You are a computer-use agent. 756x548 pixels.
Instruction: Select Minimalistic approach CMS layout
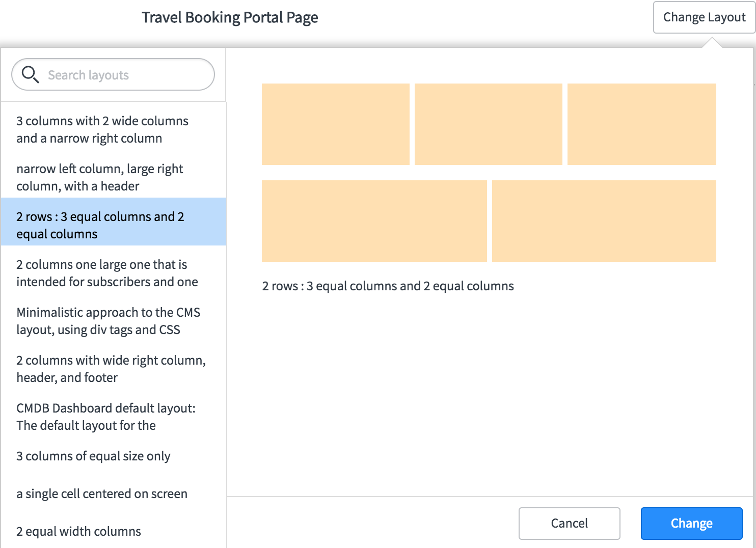point(114,321)
